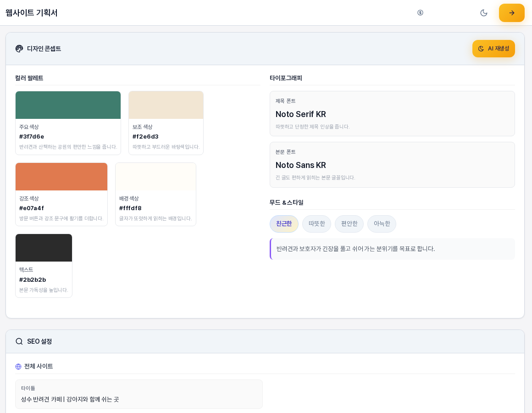532x413 pixels.
Task: Click the dollar coin icon in header
Action: click(x=420, y=12)
